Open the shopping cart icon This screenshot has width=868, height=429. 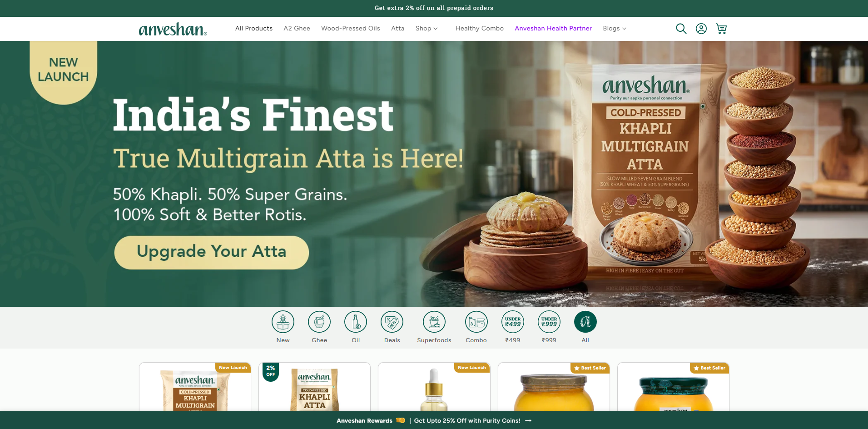pyautogui.click(x=721, y=29)
